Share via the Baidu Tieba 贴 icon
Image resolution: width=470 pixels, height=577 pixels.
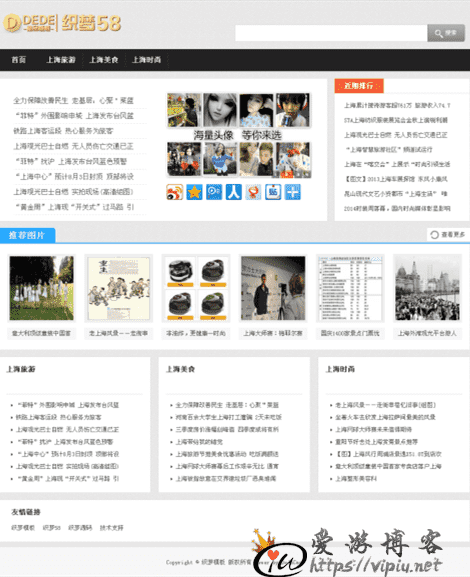(x=273, y=192)
